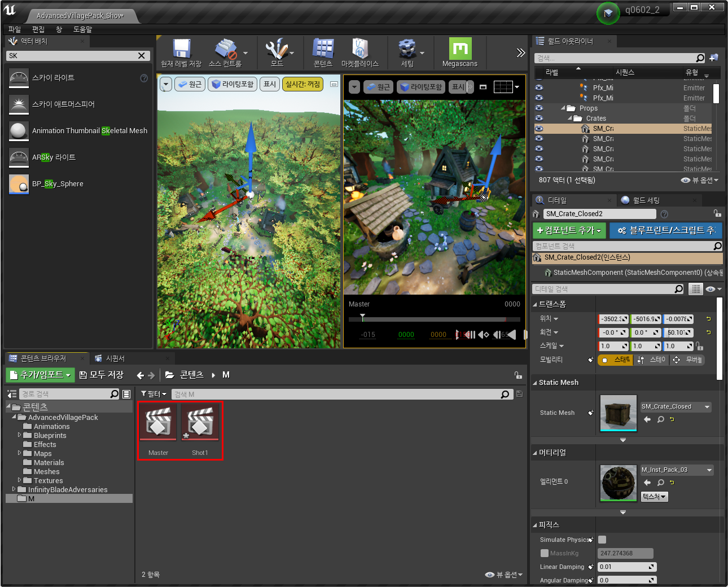This screenshot has width=728, height=587.
Task: Click the property matrix grid icon
Action: [x=696, y=289]
